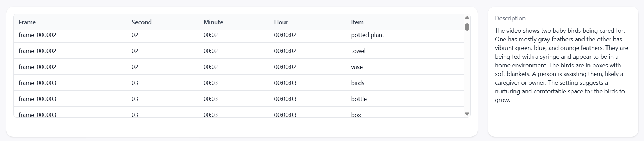Select the towel item cell

(x=358, y=51)
